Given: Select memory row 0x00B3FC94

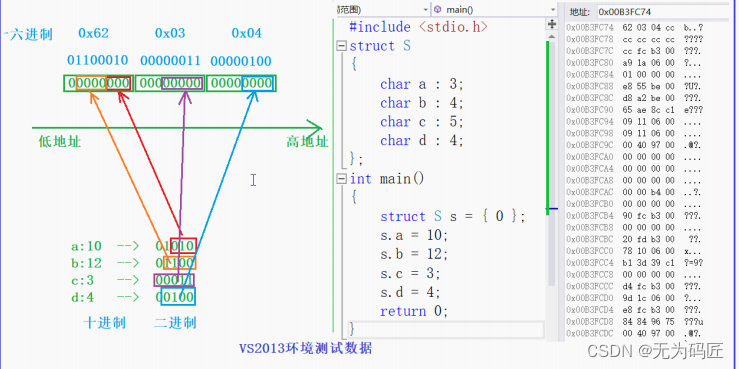Looking at the screenshot, I should click(635, 122).
